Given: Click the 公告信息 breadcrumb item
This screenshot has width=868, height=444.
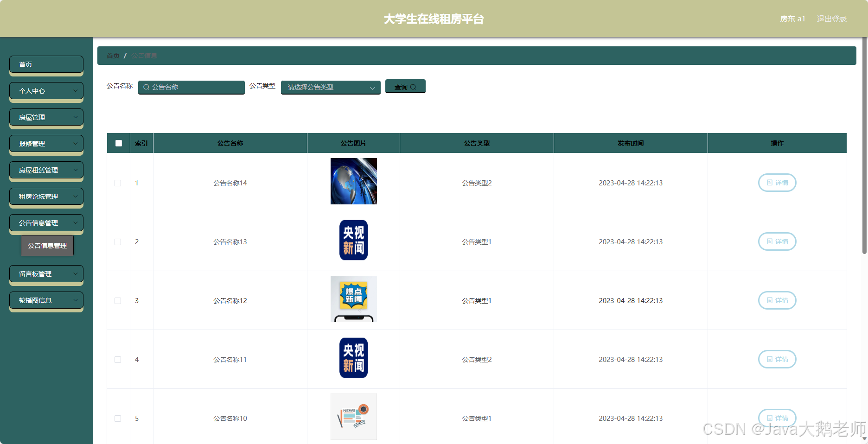Looking at the screenshot, I should click(x=144, y=56).
